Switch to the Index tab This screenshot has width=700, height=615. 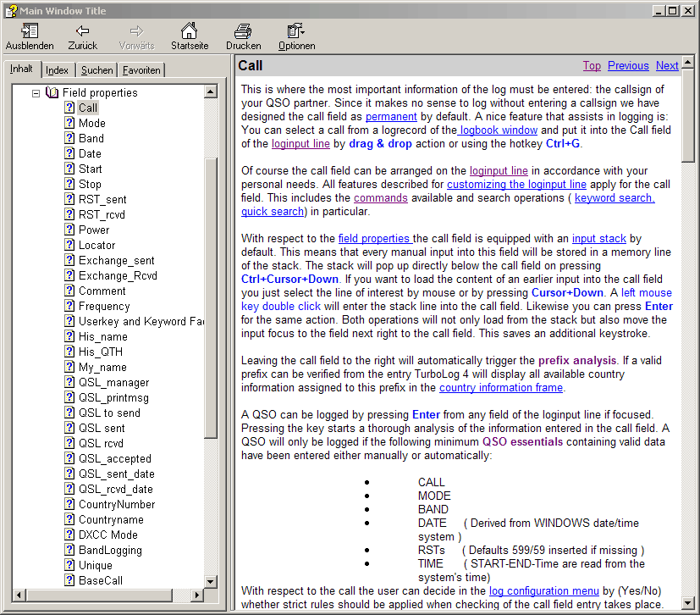click(x=58, y=70)
